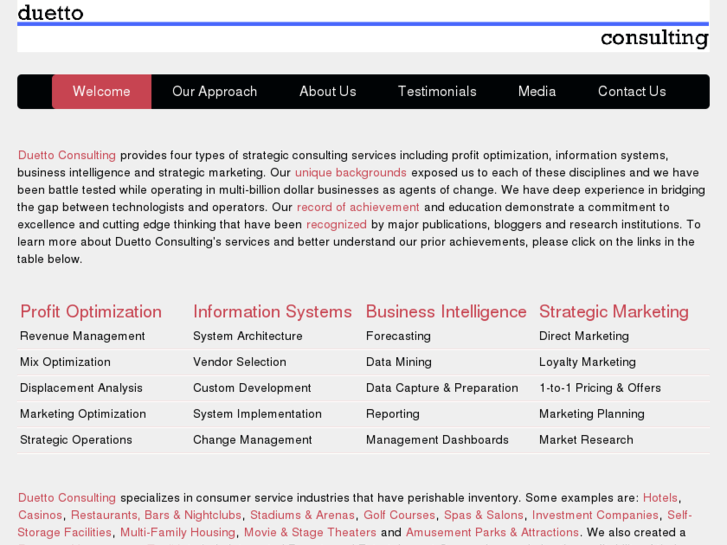Open the Profit Optimization heading link
The image size is (727, 545).
(x=91, y=312)
